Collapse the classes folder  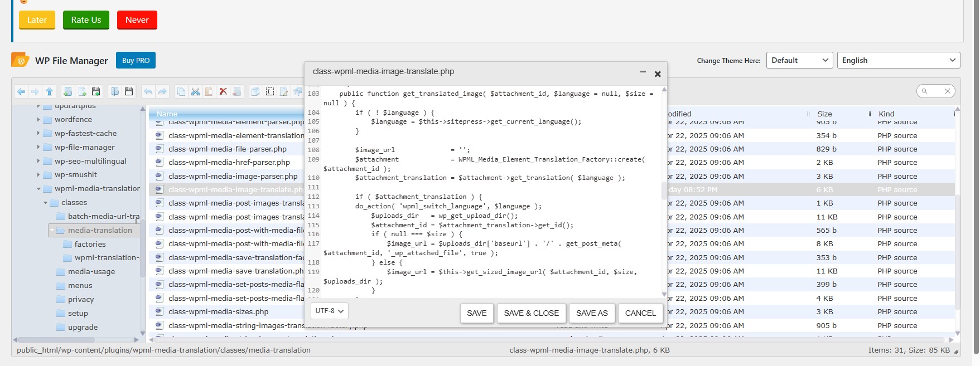[45, 203]
